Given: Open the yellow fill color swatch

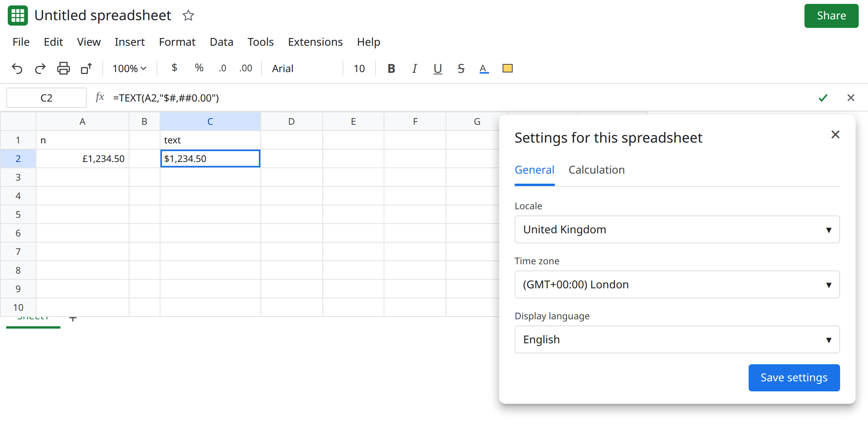Looking at the screenshot, I should [x=508, y=69].
